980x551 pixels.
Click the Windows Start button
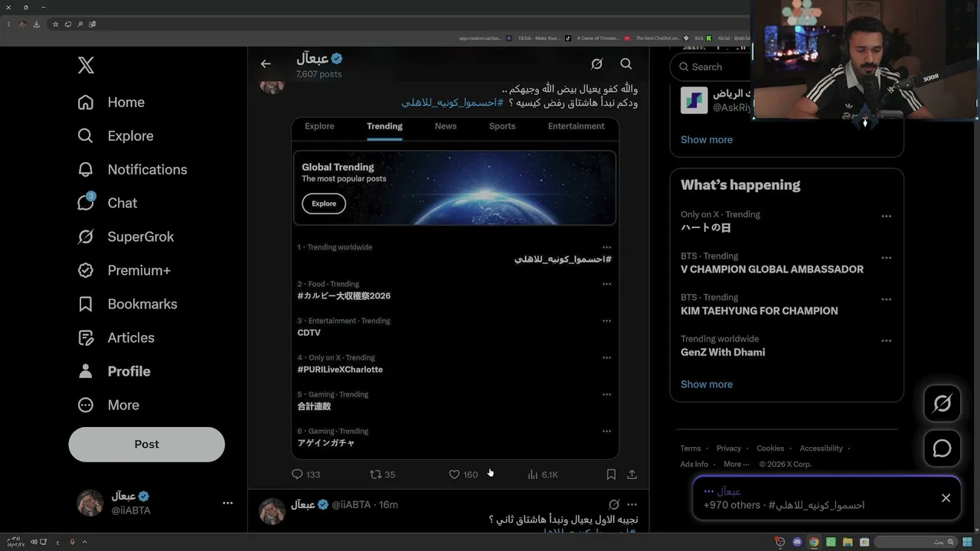coord(965,542)
